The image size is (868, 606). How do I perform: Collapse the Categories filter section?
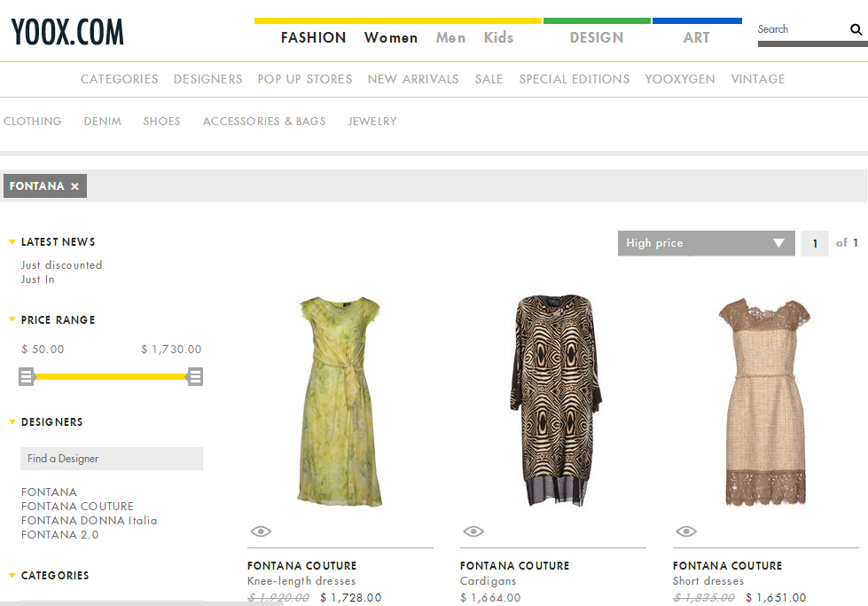tap(12, 576)
